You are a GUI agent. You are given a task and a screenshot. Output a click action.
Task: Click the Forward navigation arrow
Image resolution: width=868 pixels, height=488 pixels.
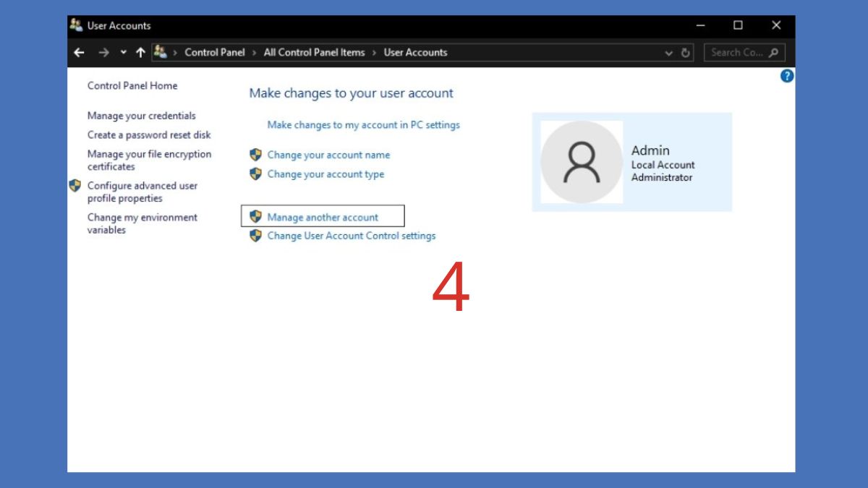click(x=103, y=53)
